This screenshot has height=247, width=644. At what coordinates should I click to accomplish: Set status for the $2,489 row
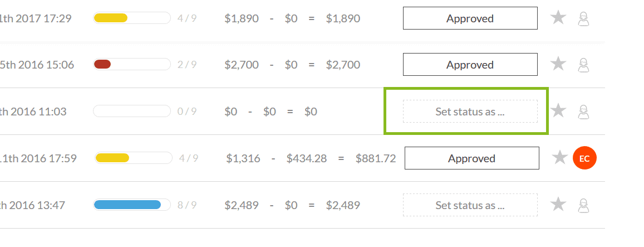[470, 205]
